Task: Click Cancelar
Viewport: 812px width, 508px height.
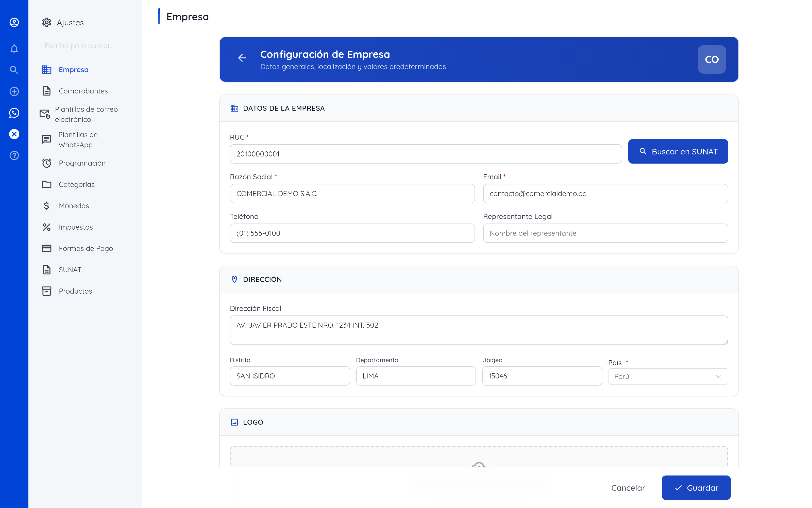Action: [628, 487]
